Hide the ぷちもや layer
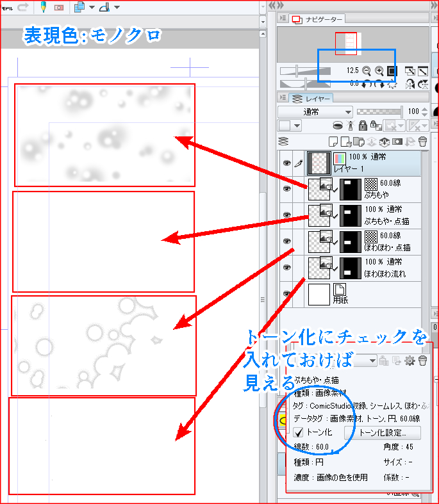Image resolution: width=439 pixels, height=504 pixels. pyautogui.click(x=286, y=189)
